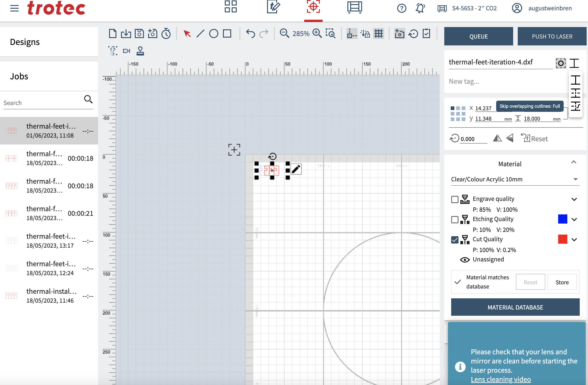Click the blue Etching Quality color swatch
This screenshot has width=588, height=385.
click(x=562, y=219)
